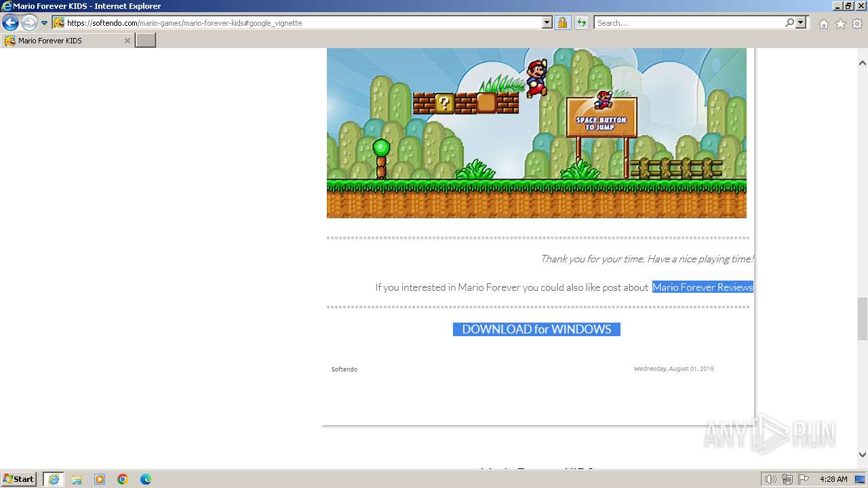
Task: Refresh the page with the green arrows icon
Action: 582,23
